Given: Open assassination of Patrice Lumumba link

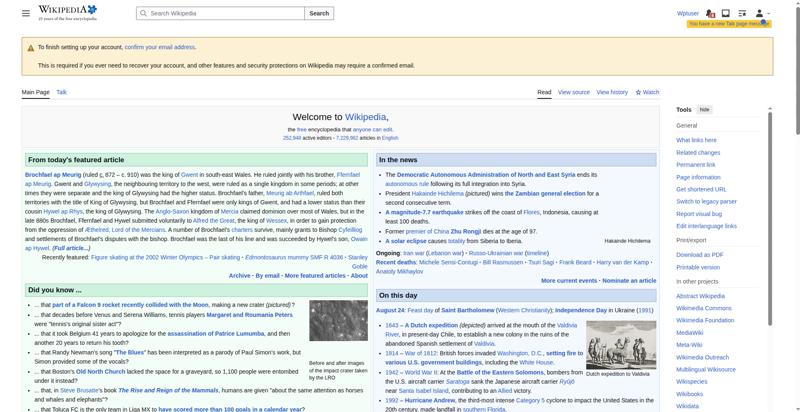Looking at the screenshot, I should tap(216, 334).
